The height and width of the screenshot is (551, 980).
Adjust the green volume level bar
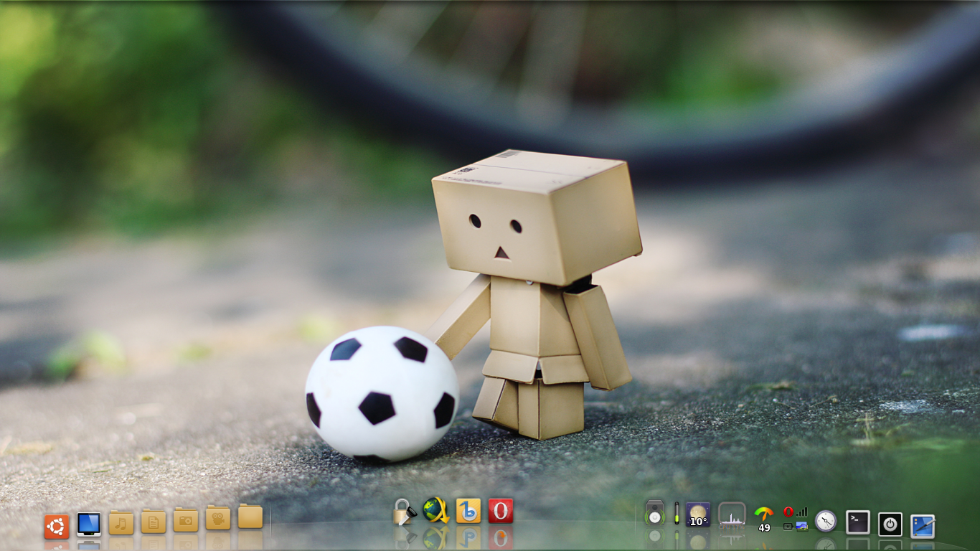677,513
